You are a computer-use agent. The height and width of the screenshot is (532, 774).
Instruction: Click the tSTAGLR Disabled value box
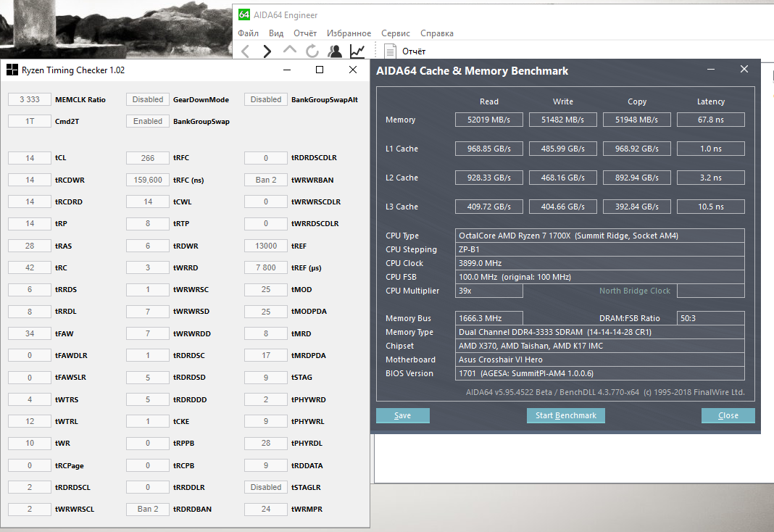(265, 487)
